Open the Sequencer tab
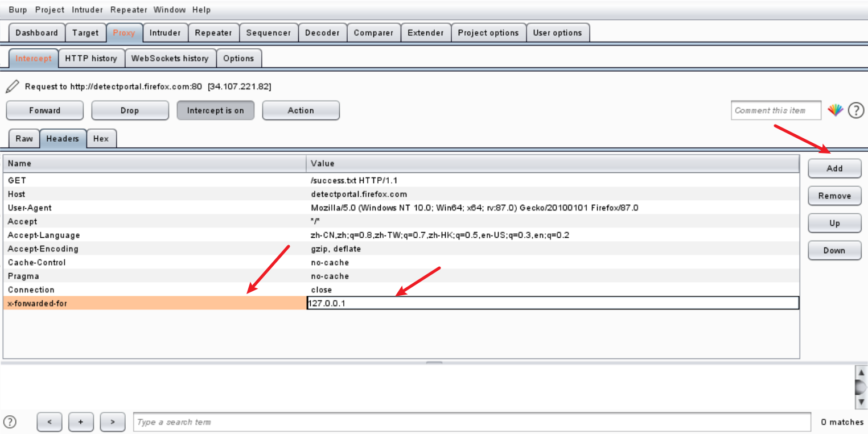The image size is (868, 434). [269, 32]
